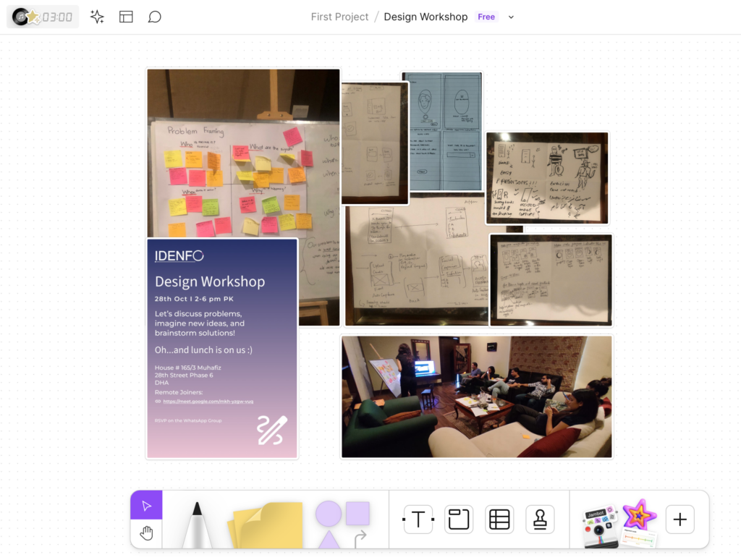The image size is (741, 560).
Task: Open the music player widget
Action: 20,17
